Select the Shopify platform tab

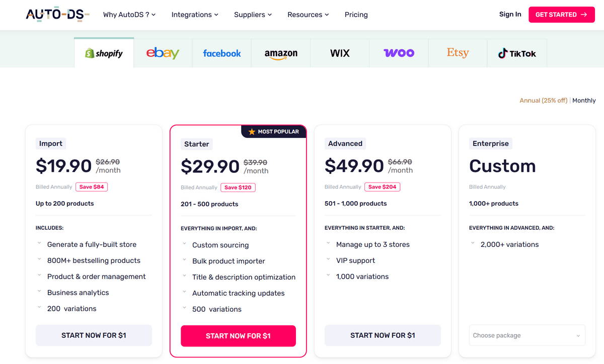(x=104, y=53)
